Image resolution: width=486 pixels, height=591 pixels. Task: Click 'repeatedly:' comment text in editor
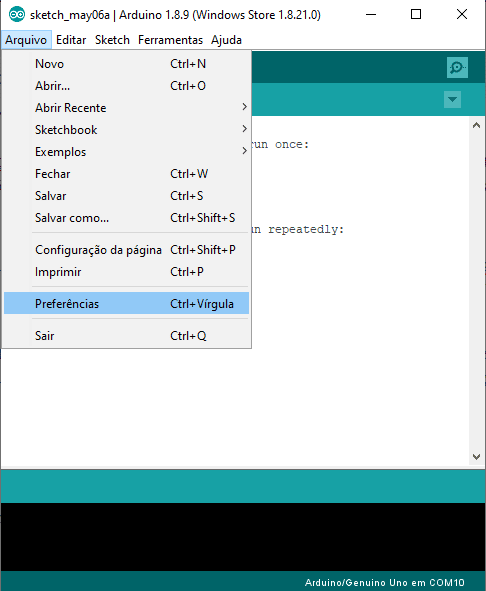306,229
